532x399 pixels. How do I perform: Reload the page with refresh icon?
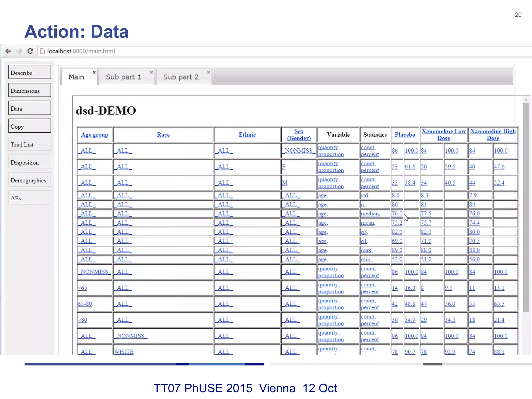point(30,51)
